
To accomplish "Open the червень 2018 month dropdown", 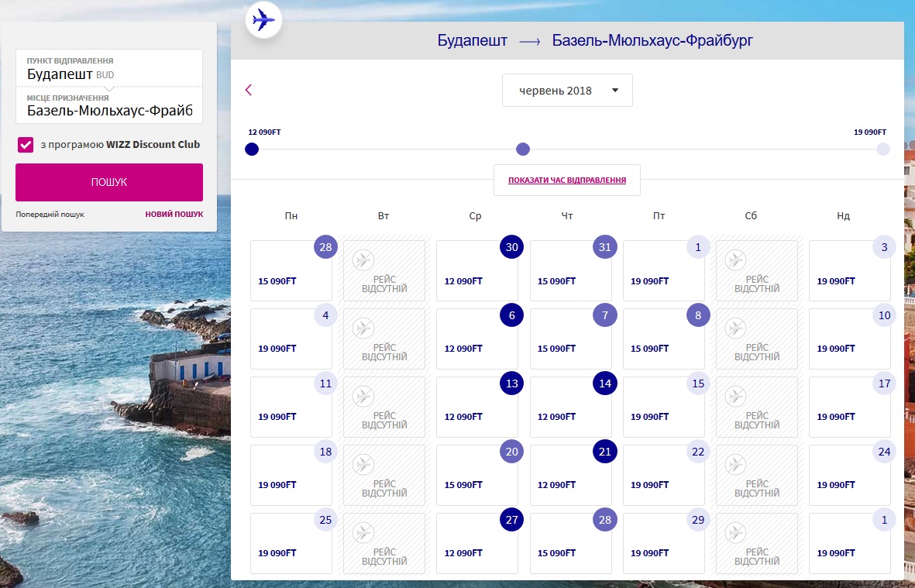I will [x=567, y=91].
